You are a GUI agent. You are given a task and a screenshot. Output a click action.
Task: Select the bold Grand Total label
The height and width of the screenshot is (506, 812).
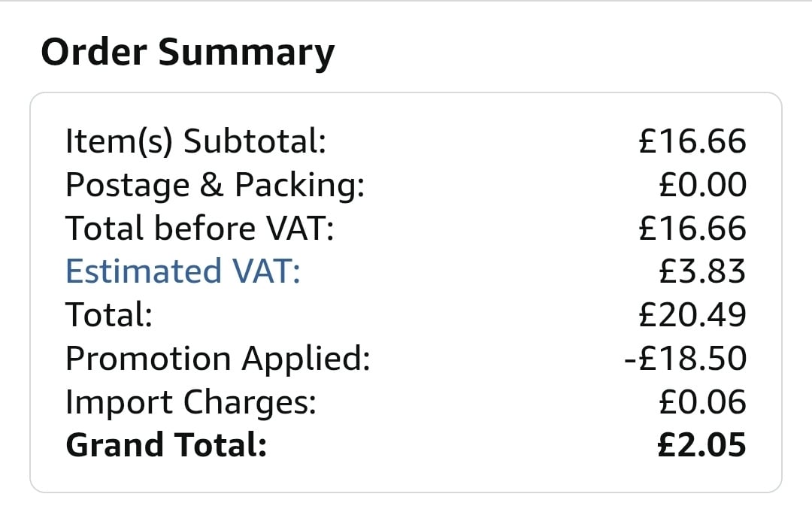[166, 445]
